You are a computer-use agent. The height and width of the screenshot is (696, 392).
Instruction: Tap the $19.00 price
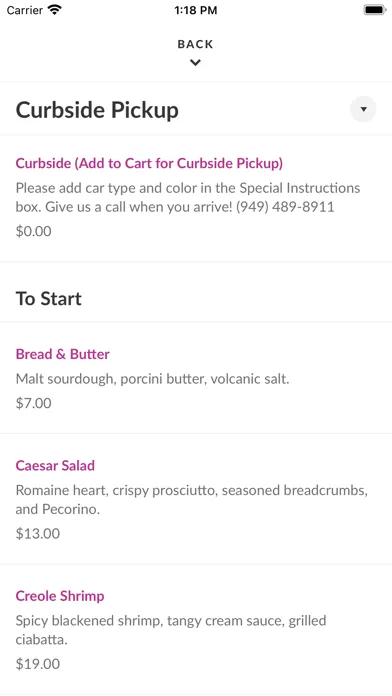[38, 664]
